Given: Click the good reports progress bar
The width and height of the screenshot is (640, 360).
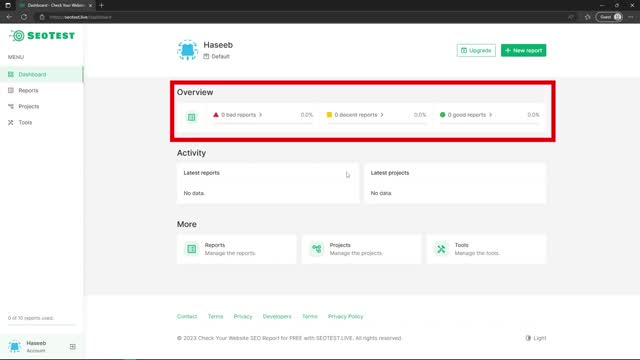Looking at the screenshot, I should tap(489, 123).
